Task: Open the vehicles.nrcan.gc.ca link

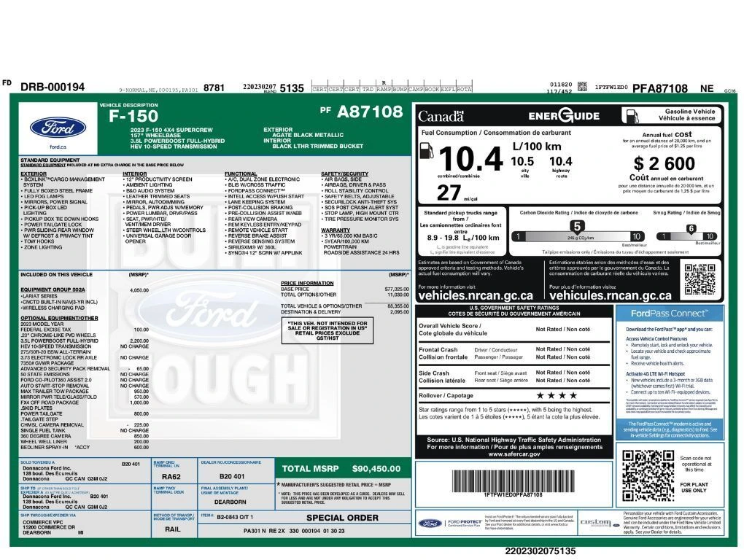Action: coord(476,295)
